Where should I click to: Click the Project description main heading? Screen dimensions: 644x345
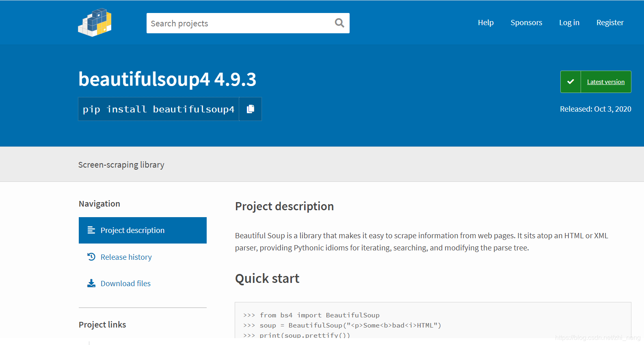click(x=284, y=206)
